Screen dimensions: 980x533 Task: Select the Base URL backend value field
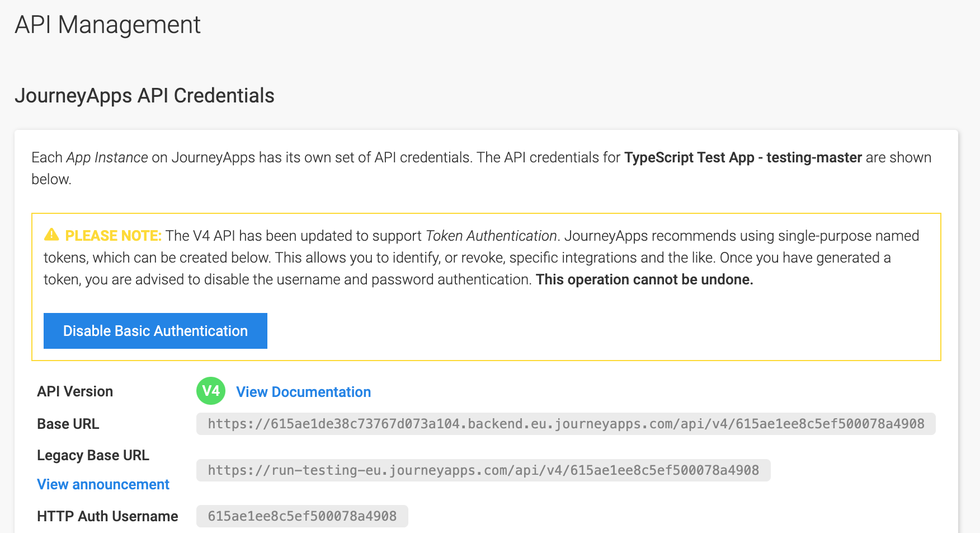click(x=566, y=424)
